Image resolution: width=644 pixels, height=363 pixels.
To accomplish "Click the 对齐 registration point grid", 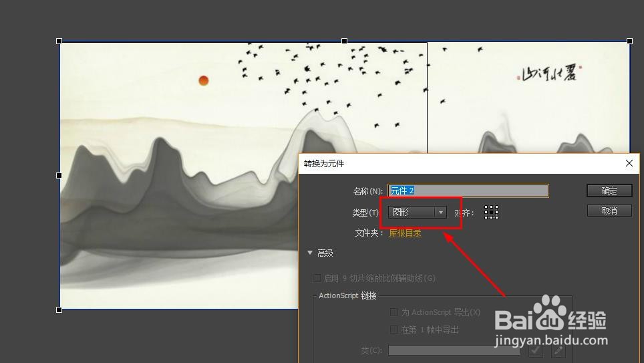I will coord(491,212).
